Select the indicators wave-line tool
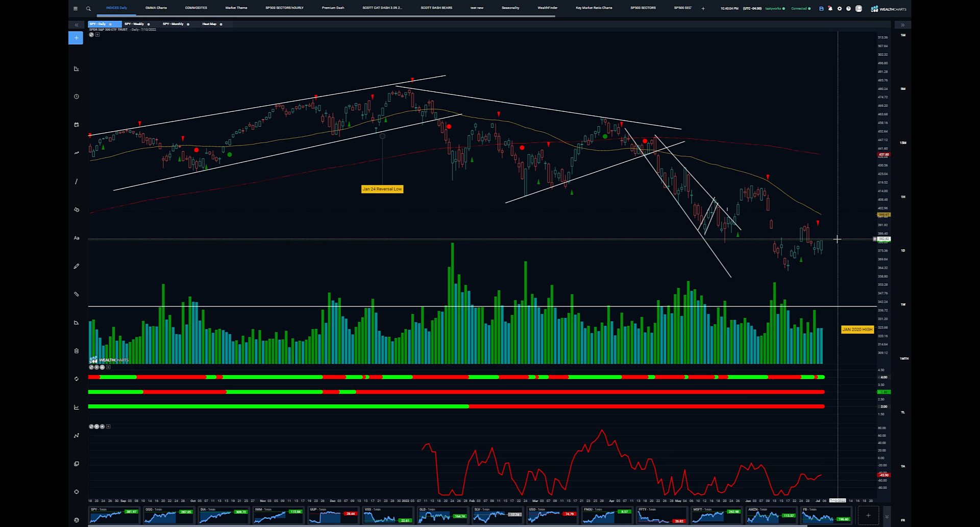980x527 pixels. 77,153
